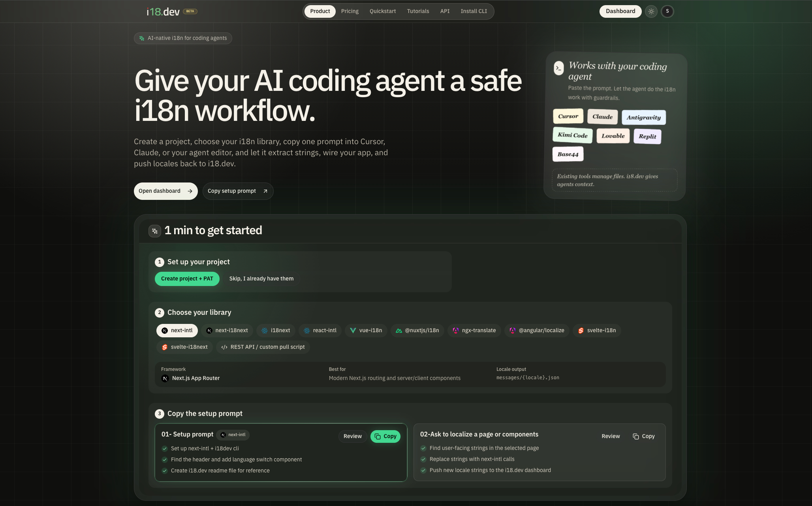Select the @nuxtjs/i18n library chip
This screenshot has width=812, height=506.
click(417, 331)
